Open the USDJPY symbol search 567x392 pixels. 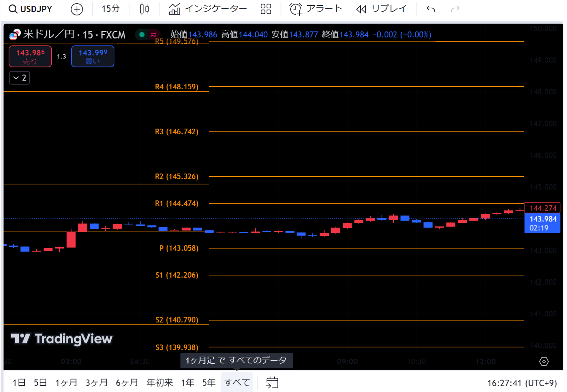coord(31,9)
